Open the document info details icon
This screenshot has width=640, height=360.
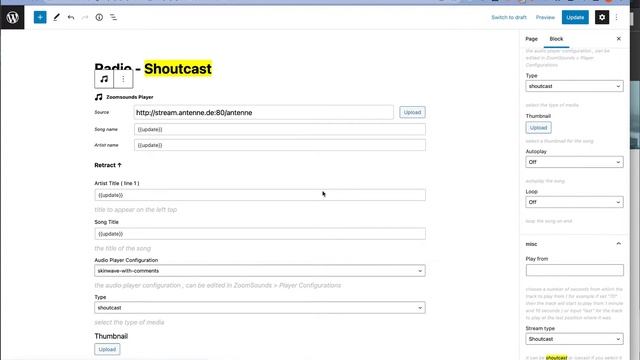[99, 17]
